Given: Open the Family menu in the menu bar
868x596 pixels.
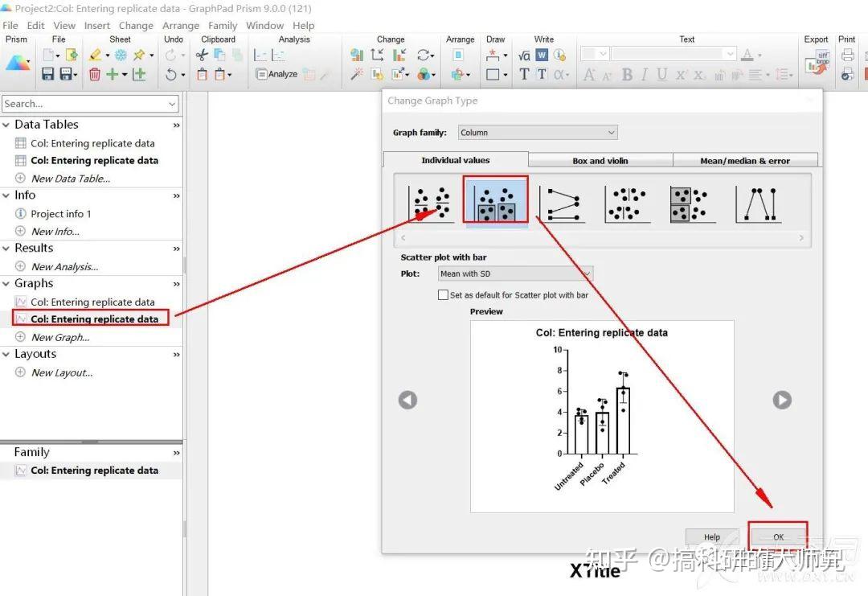Looking at the screenshot, I should [x=223, y=25].
